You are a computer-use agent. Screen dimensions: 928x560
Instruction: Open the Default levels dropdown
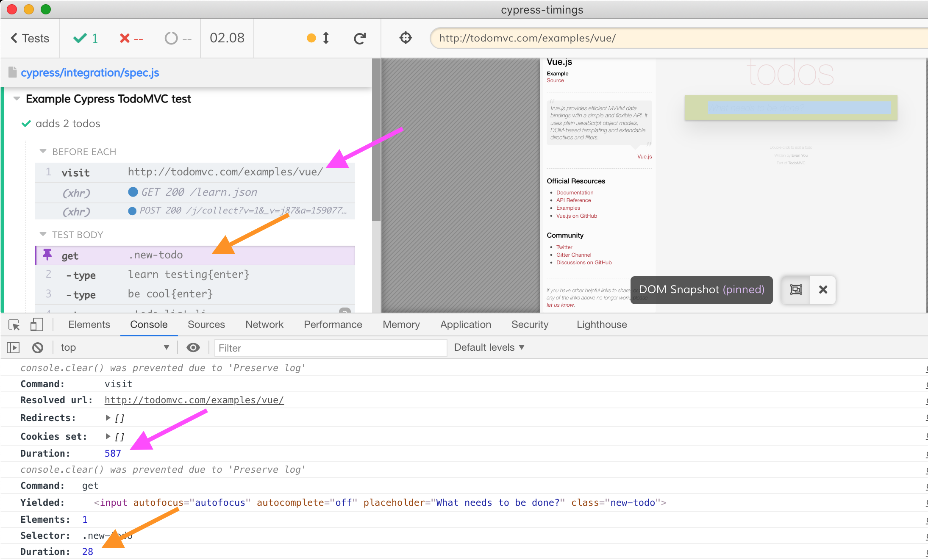point(489,347)
